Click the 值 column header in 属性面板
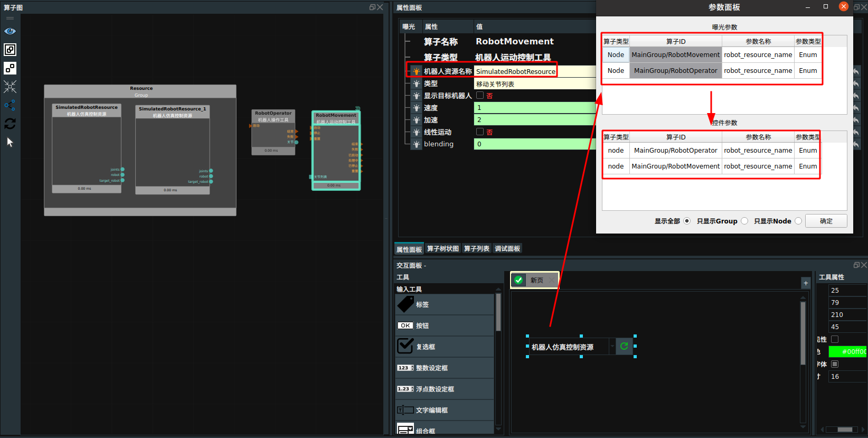The height and width of the screenshot is (438, 868). [x=535, y=26]
